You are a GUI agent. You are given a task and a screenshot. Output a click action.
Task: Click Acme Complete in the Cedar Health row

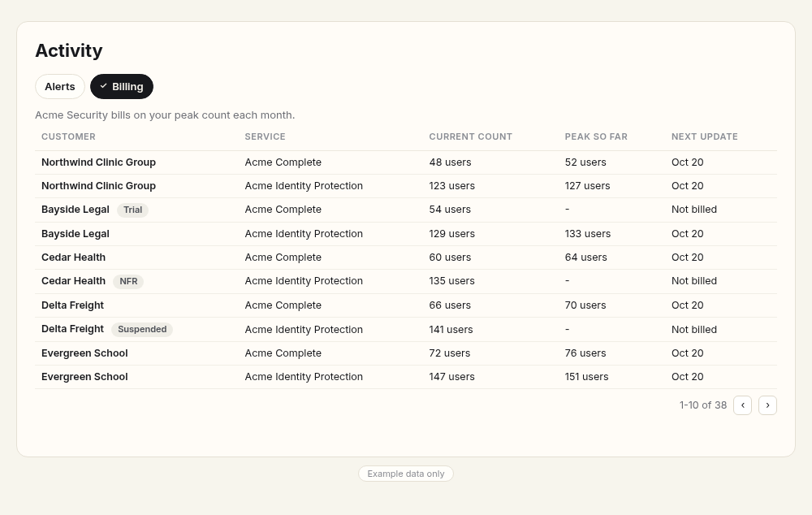point(283,257)
